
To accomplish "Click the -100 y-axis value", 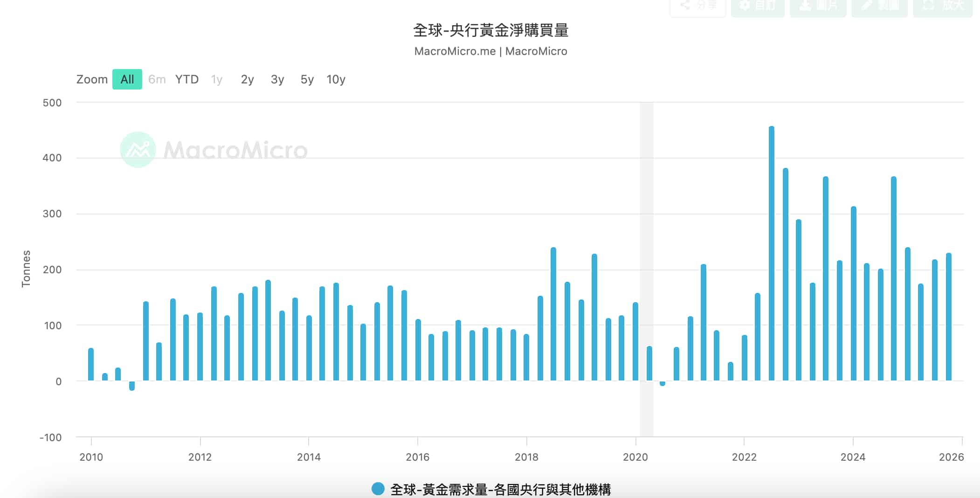I will [x=51, y=438].
